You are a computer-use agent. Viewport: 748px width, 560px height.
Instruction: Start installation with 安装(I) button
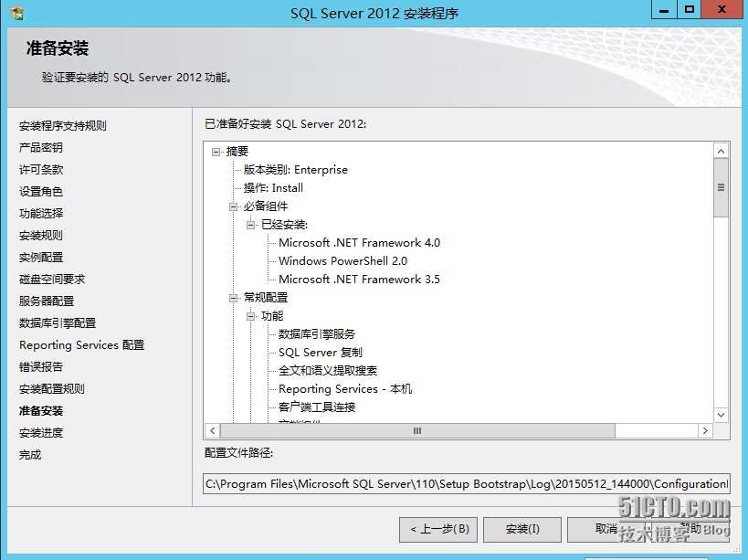(x=522, y=529)
